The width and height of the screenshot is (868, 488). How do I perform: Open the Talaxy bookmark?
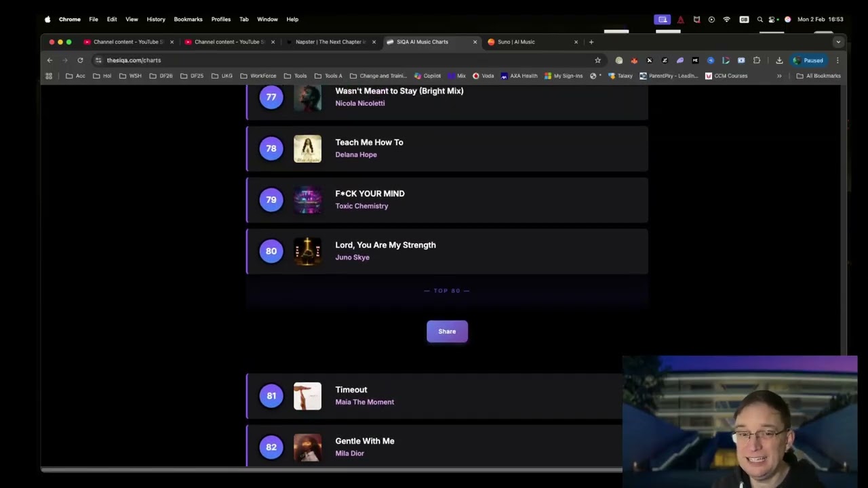coord(620,76)
